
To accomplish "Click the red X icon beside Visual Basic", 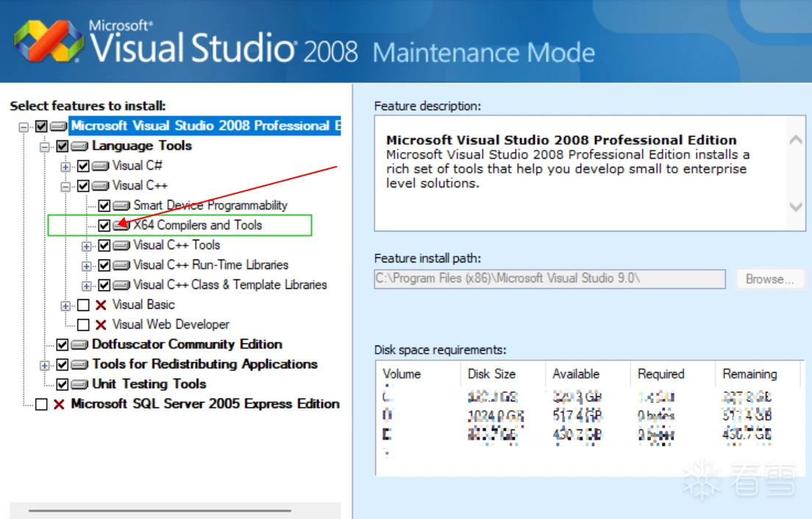I will (101, 305).
